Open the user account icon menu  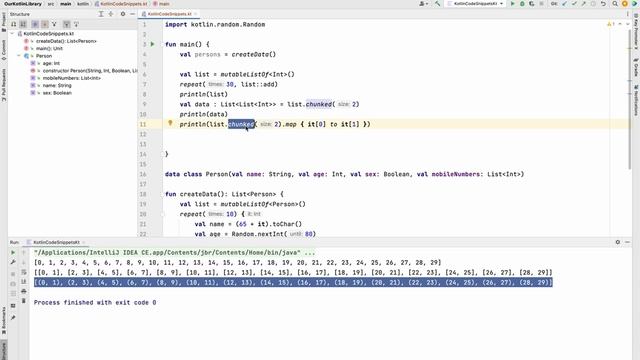[x=424, y=4]
